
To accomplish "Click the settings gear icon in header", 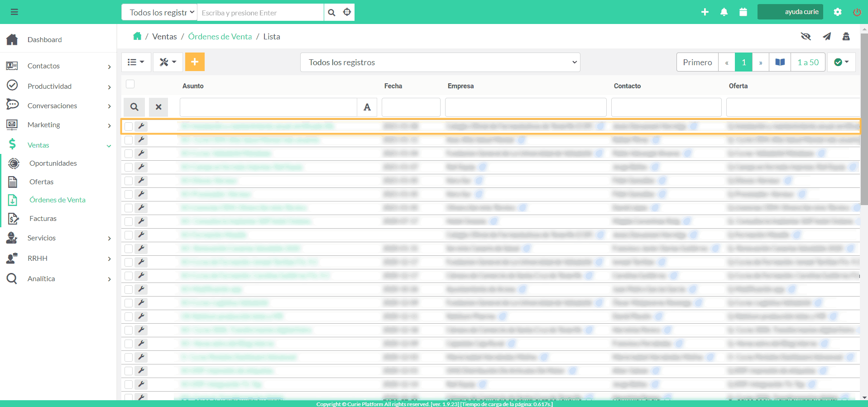I will (x=838, y=12).
